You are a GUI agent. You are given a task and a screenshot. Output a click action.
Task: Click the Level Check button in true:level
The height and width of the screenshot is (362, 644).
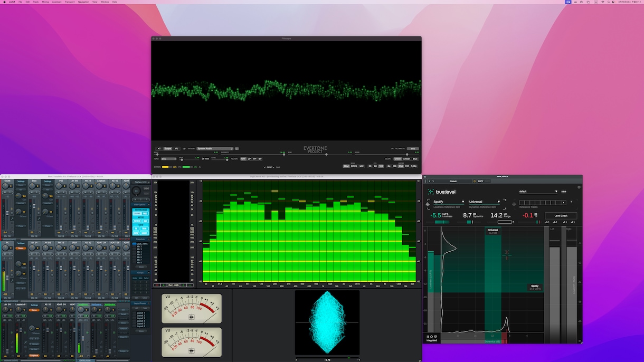561,216
